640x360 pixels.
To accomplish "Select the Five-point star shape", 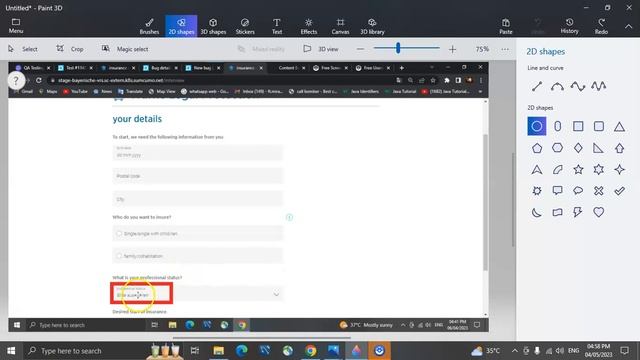I will point(578,169).
